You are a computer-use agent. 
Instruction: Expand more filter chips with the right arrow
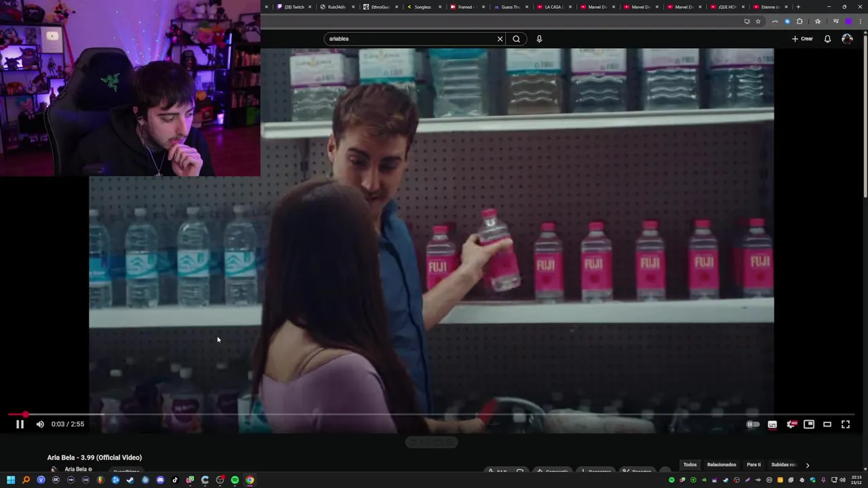click(807, 465)
